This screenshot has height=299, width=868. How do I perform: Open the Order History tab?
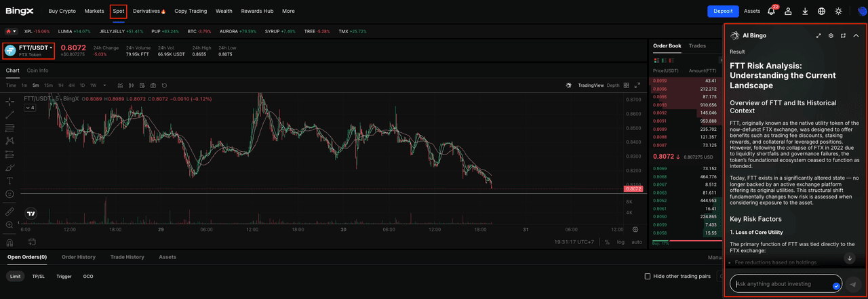pyautogui.click(x=78, y=257)
